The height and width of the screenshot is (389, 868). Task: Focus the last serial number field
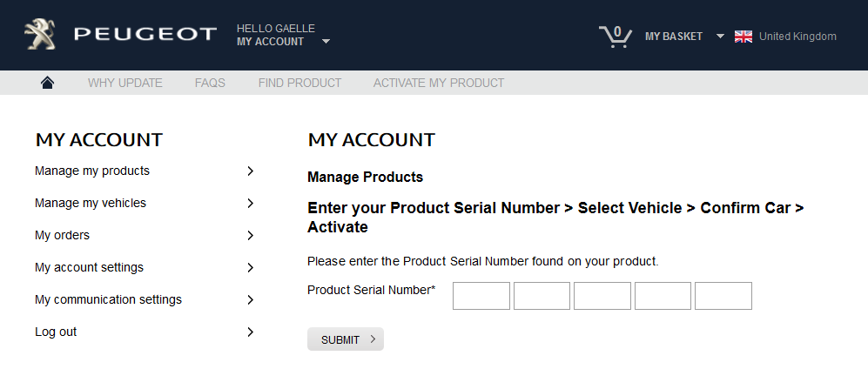[723, 296]
